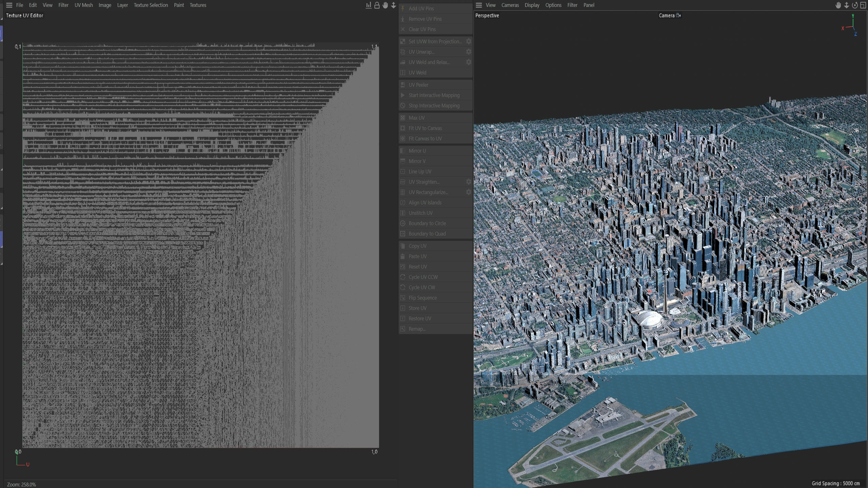Open UV Weld and Relax settings gear
This screenshot has height=488, width=868.
pos(469,62)
